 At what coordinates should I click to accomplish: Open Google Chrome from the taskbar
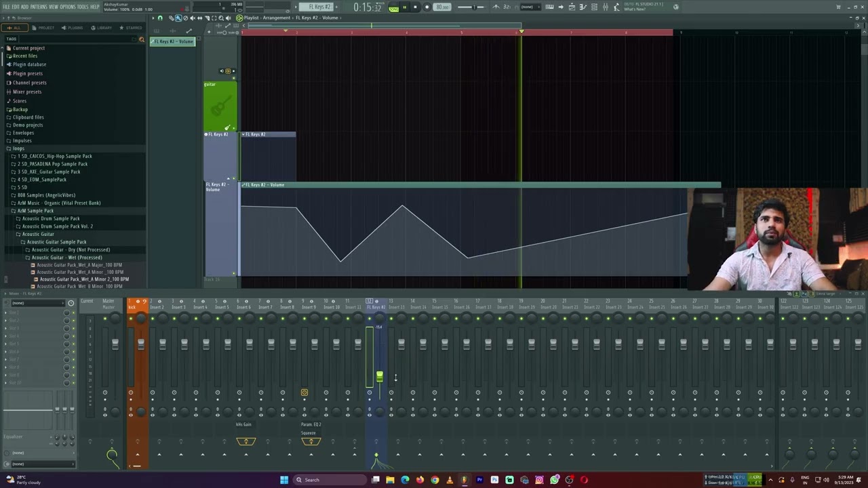(435, 480)
